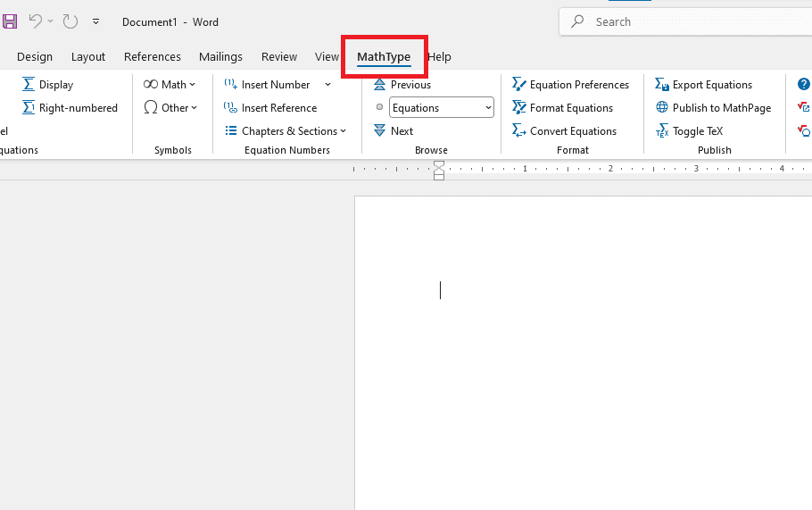The width and height of the screenshot is (812, 510).
Task: Open the Equations browse combo box
Action: 441,107
